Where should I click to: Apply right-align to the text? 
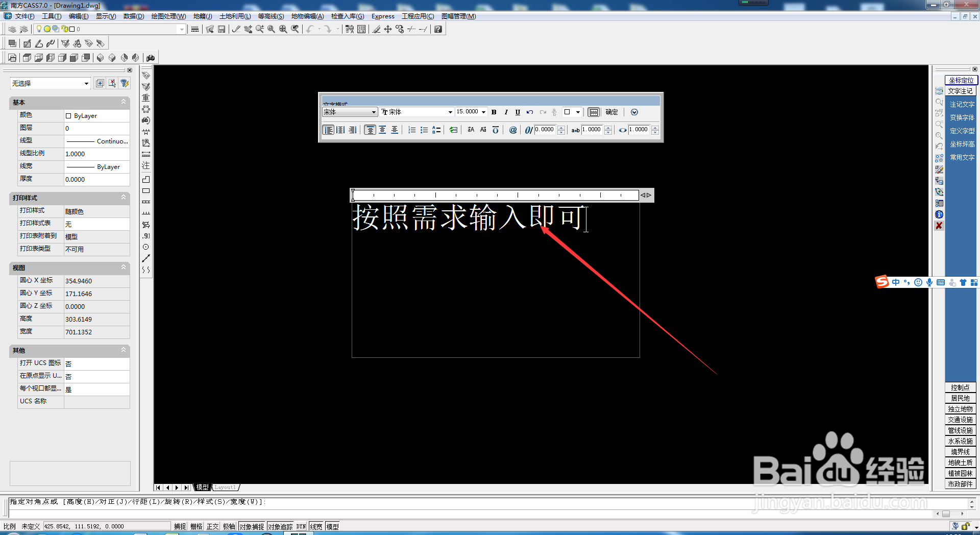click(352, 130)
